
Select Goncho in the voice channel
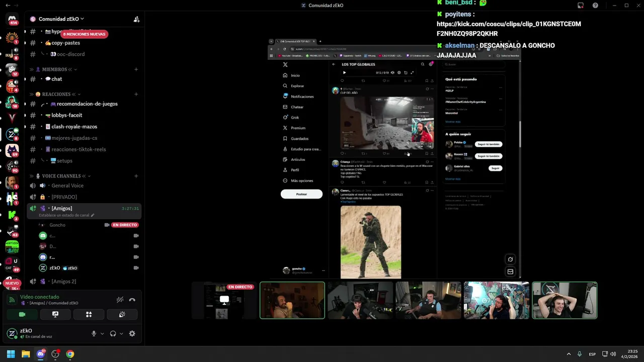coord(57,225)
